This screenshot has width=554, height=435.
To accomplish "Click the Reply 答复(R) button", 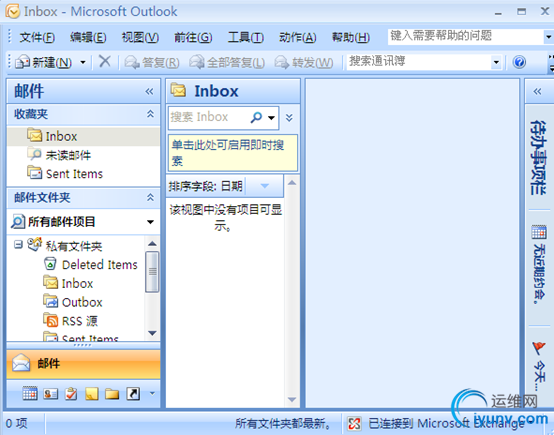I will [152, 63].
